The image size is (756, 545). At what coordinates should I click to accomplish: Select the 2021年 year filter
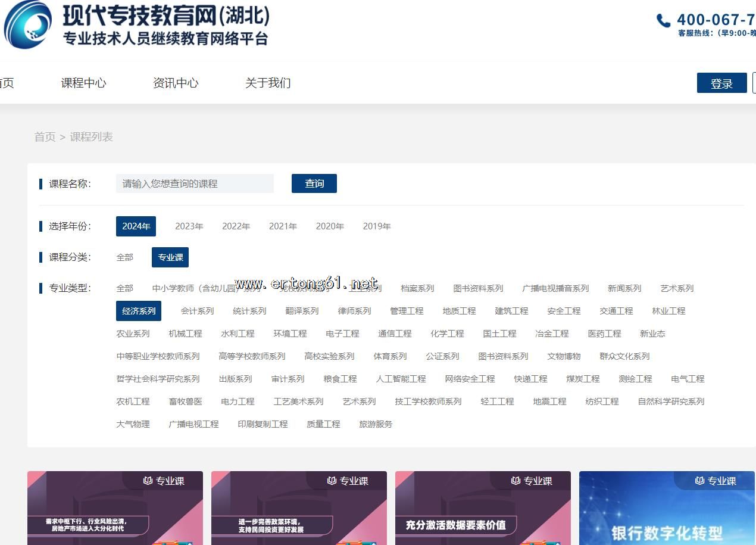point(283,226)
